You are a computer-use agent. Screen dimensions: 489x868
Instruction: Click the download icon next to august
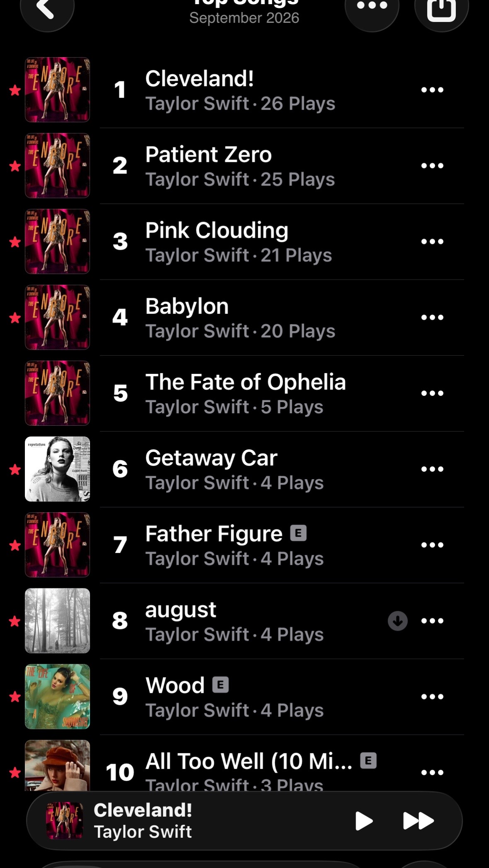(397, 621)
